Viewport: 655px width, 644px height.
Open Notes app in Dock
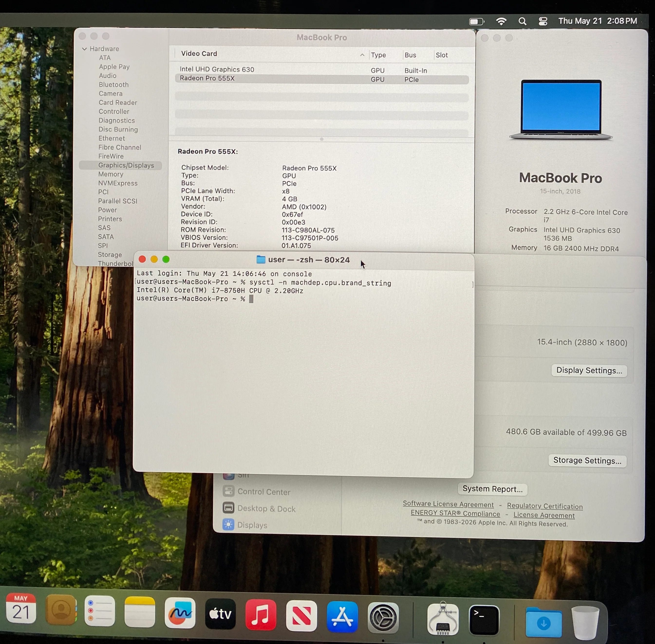140,612
